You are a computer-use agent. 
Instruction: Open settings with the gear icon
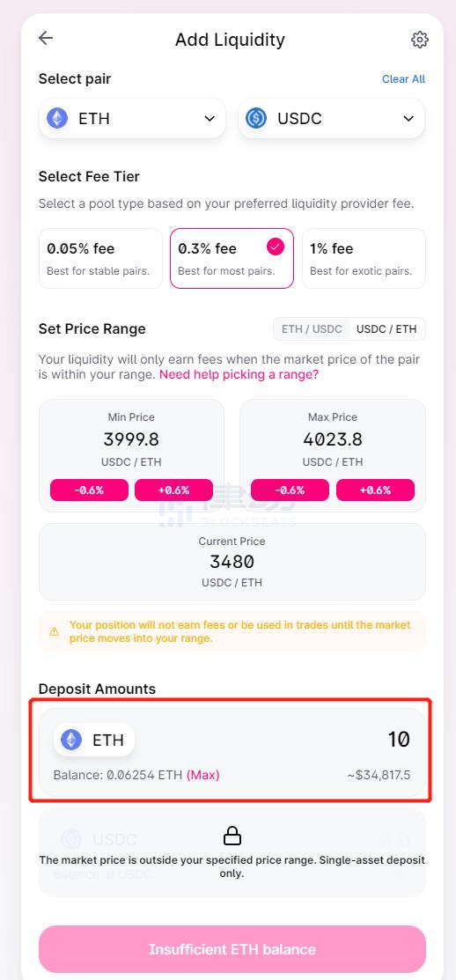point(420,40)
